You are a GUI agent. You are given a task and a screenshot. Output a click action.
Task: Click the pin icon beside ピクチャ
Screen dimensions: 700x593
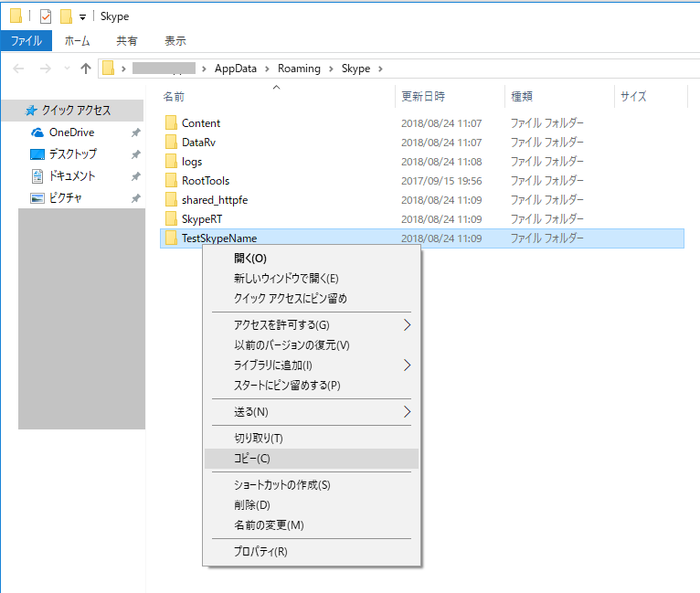point(136,198)
